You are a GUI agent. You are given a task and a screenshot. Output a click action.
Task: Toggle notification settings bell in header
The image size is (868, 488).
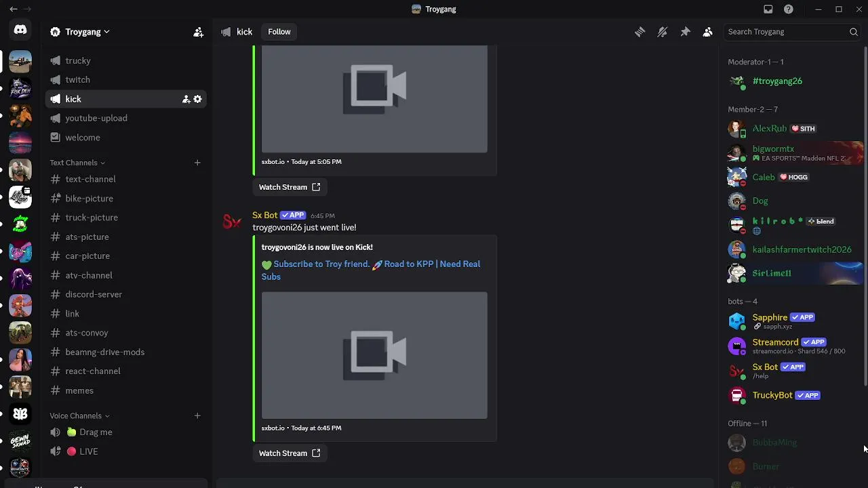pyautogui.click(x=663, y=32)
